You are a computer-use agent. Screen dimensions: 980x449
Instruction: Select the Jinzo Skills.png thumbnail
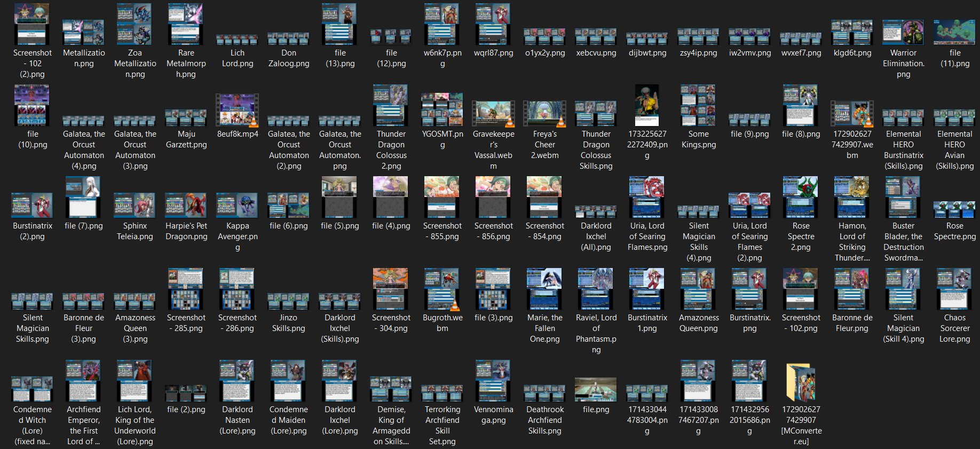pyautogui.click(x=288, y=301)
